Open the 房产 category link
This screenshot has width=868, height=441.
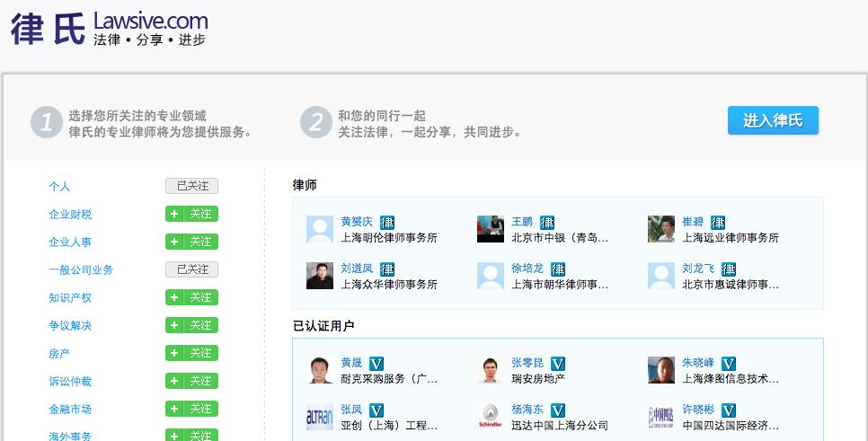59,353
